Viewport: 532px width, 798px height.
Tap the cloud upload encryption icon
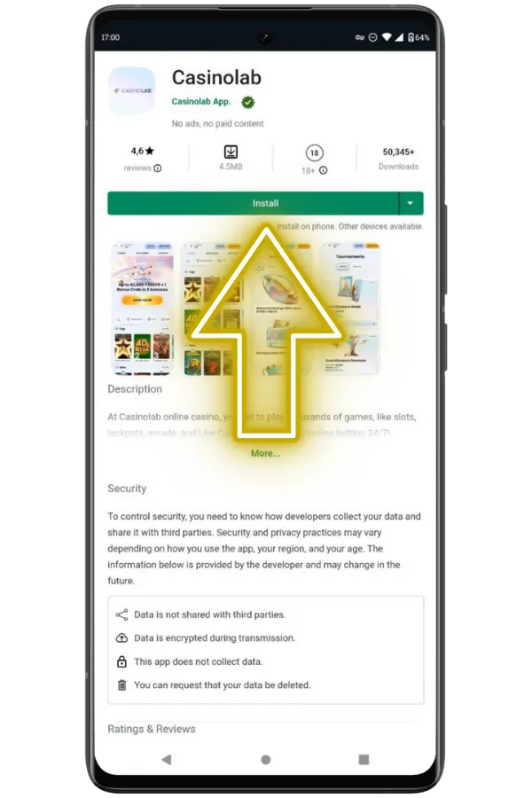click(121, 638)
